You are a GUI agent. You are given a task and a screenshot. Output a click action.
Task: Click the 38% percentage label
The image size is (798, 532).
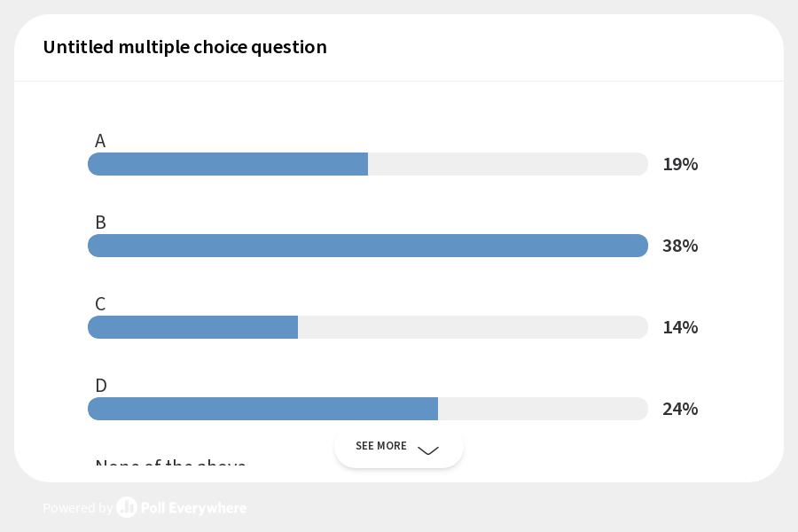point(680,246)
